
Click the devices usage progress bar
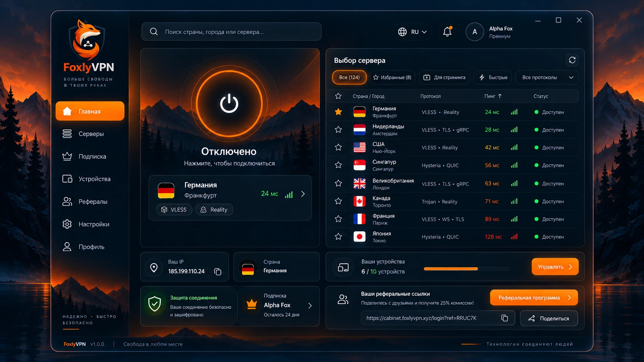(466, 269)
